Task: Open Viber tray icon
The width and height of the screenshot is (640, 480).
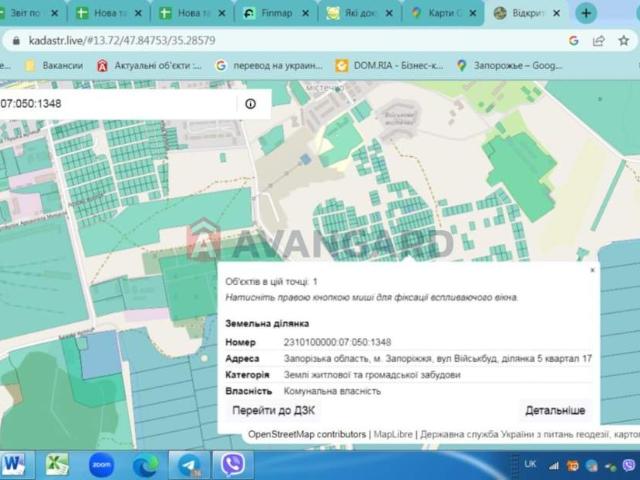Action: click(x=629, y=465)
